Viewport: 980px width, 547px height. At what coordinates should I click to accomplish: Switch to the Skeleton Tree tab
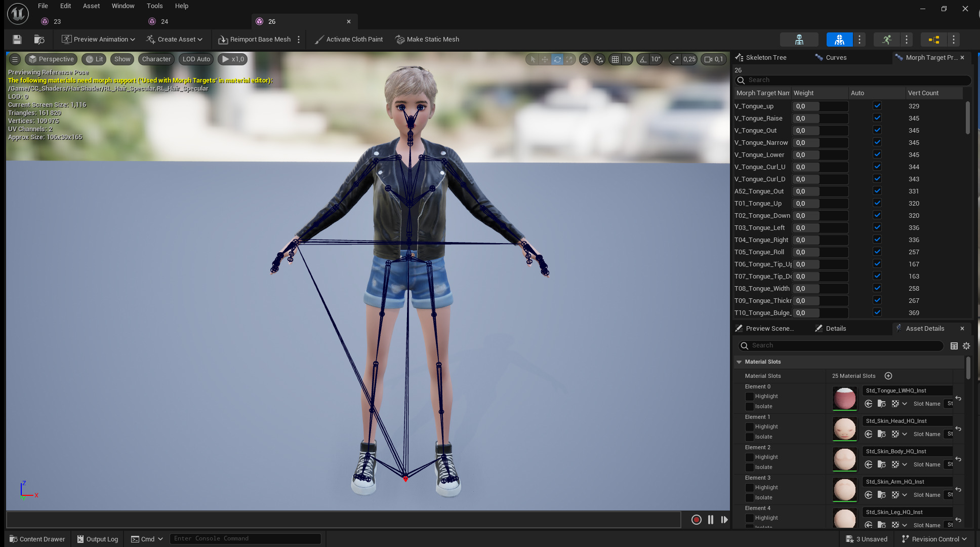pos(765,58)
